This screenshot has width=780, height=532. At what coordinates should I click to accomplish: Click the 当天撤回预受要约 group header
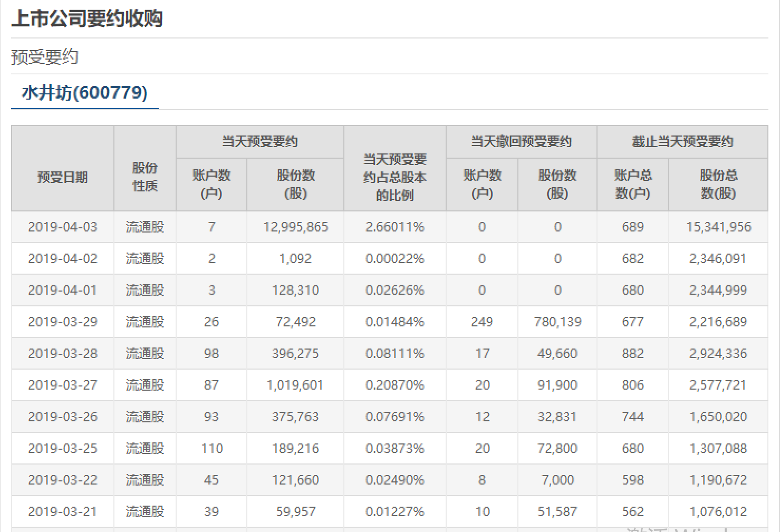coord(522,142)
